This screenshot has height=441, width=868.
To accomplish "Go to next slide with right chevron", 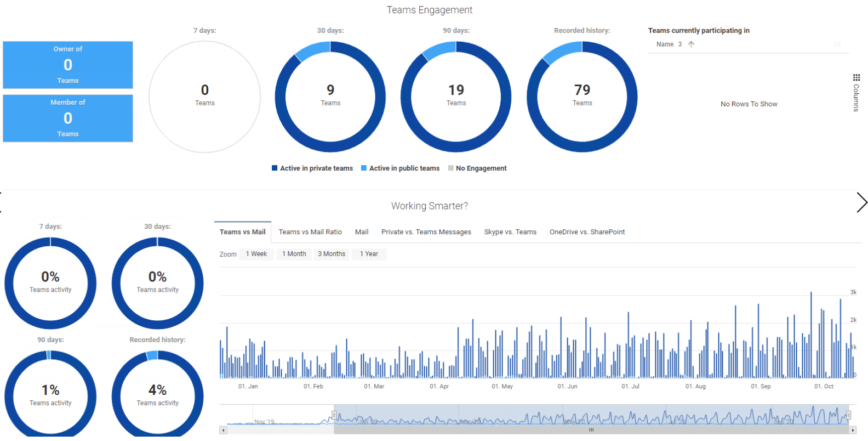I will [861, 202].
